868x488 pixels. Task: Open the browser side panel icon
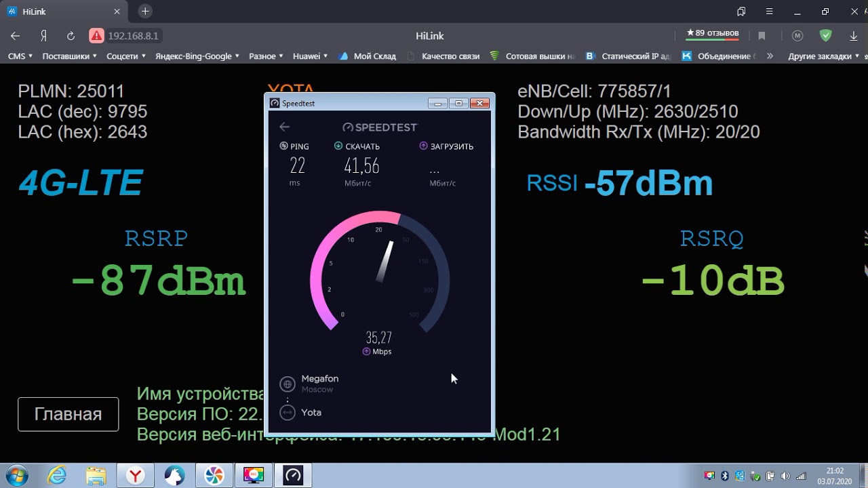[x=741, y=12]
